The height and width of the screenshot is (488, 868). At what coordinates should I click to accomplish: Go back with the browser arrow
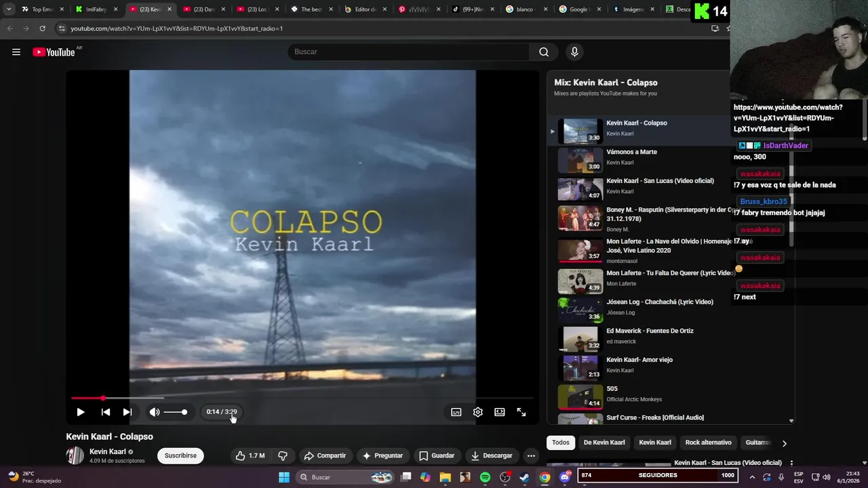pyautogui.click(x=9, y=28)
